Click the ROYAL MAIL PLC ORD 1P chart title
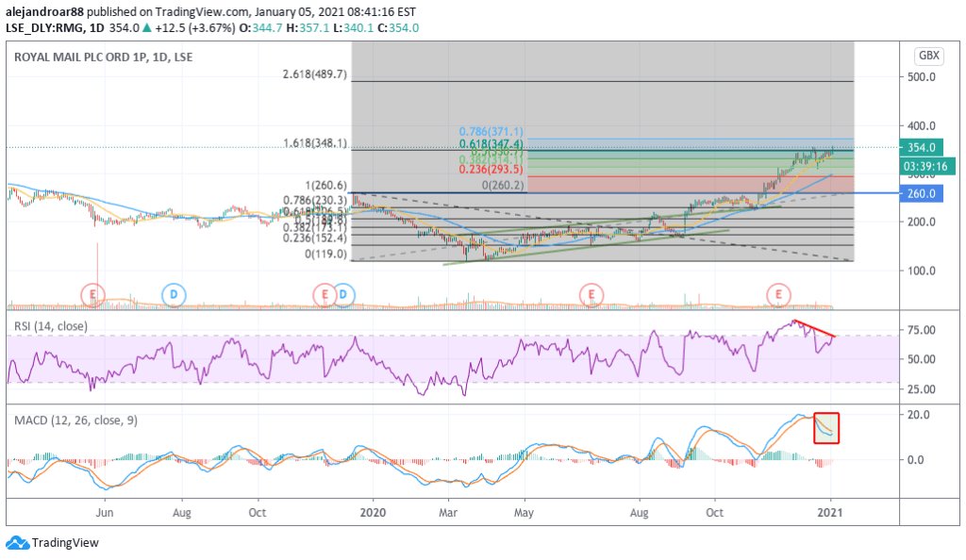Image resolution: width=966 pixels, height=560 pixels. pyautogui.click(x=105, y=58)
